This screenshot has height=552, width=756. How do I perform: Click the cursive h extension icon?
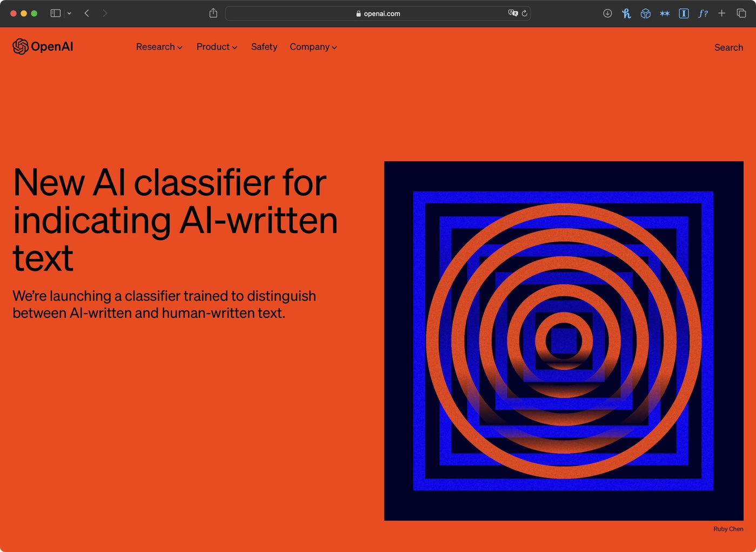[626, 13]
